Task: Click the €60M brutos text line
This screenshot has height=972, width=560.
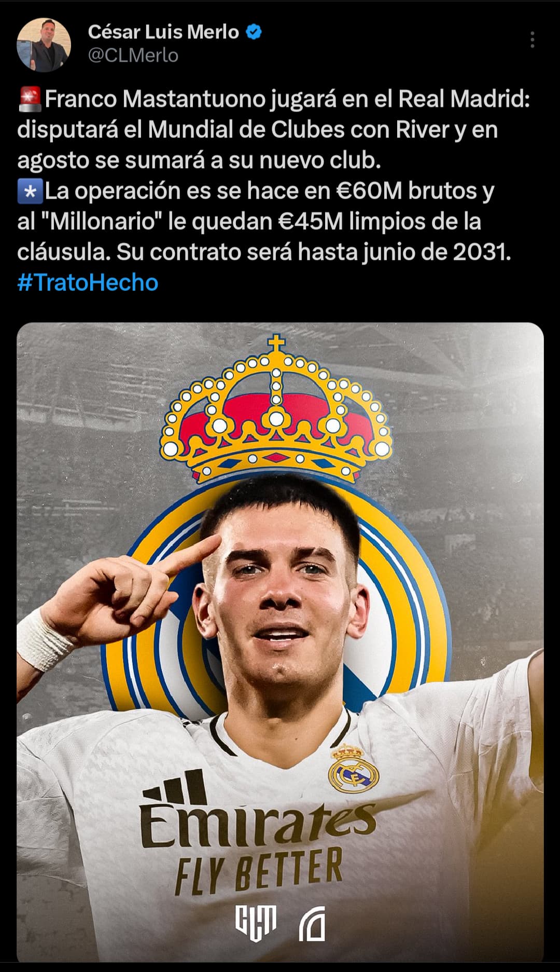Action: (256, 191)
